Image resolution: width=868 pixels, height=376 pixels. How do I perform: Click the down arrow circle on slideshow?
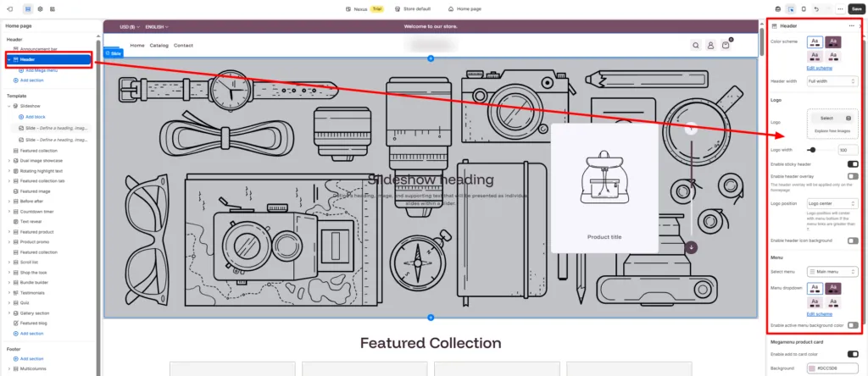coord(692,247)
